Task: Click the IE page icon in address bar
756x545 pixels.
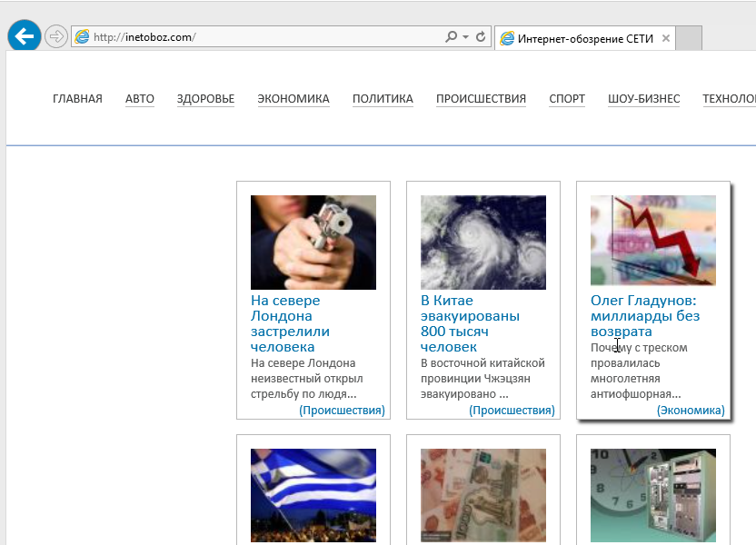Action: click(83, 36)
